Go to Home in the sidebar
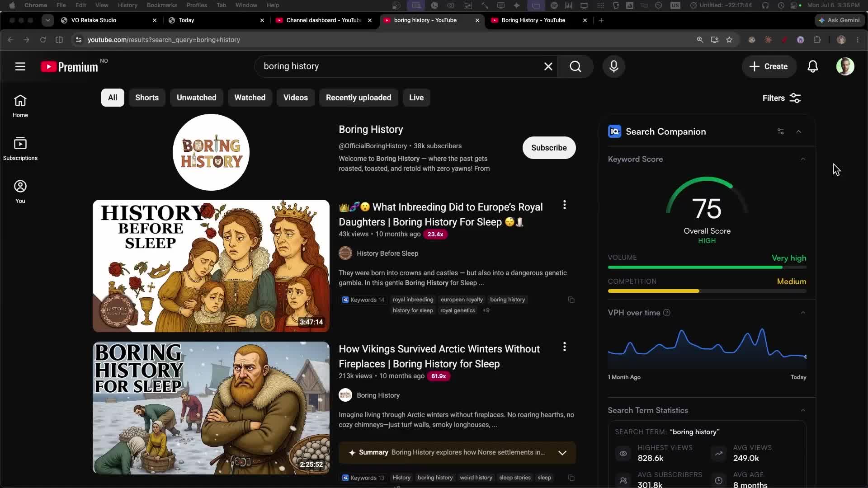 coord(20,106)
